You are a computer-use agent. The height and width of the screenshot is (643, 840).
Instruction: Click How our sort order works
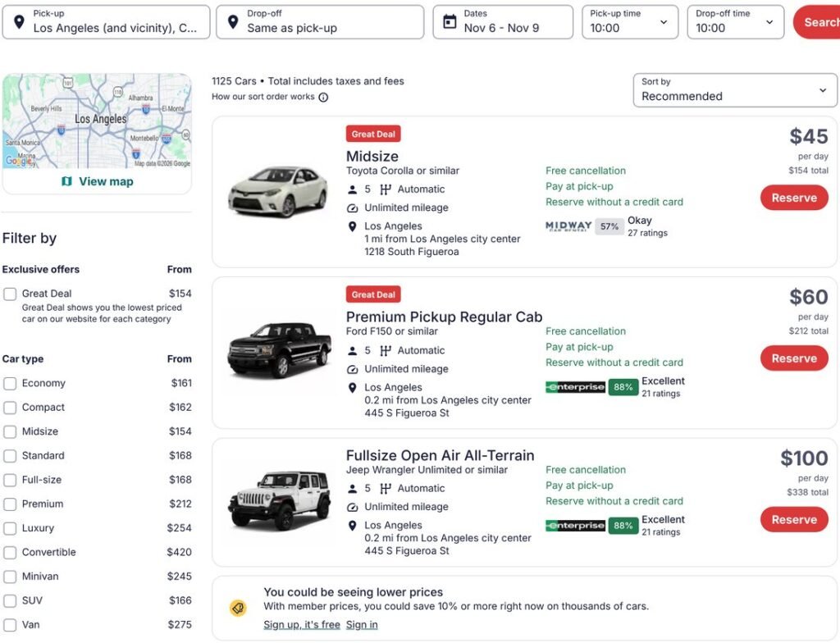click(x=262, y=97)
